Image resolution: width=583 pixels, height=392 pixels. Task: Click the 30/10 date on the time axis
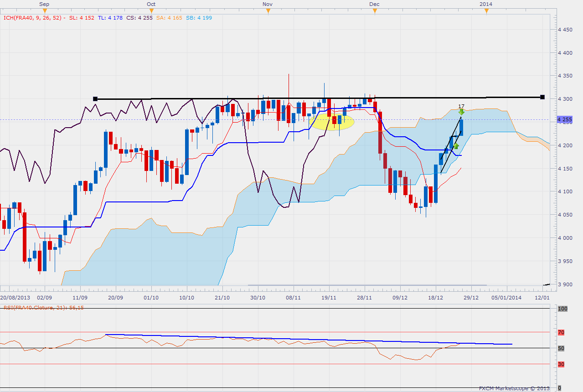pyautogui.click(x=258, y=298)
